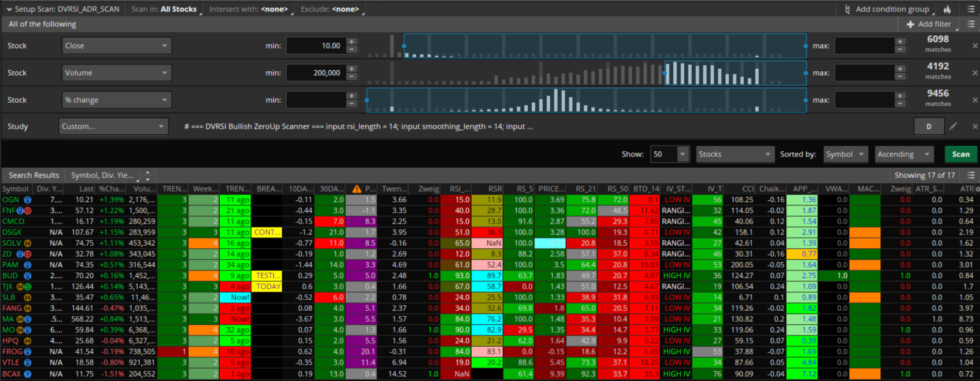Image resolution: width=980 pixels, height=381 pixels.
Task: Open Intersect with: <none> selector
Action: [x=249, y=9]
